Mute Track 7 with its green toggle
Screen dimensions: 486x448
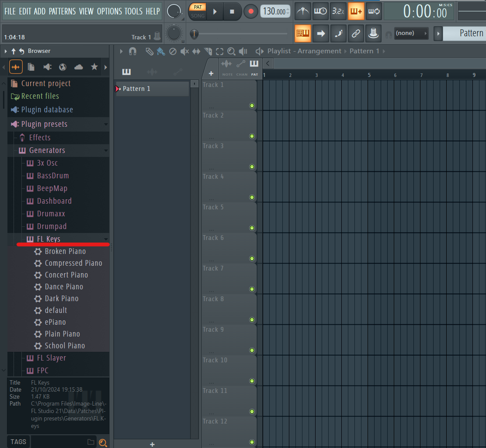coord(252,289)
